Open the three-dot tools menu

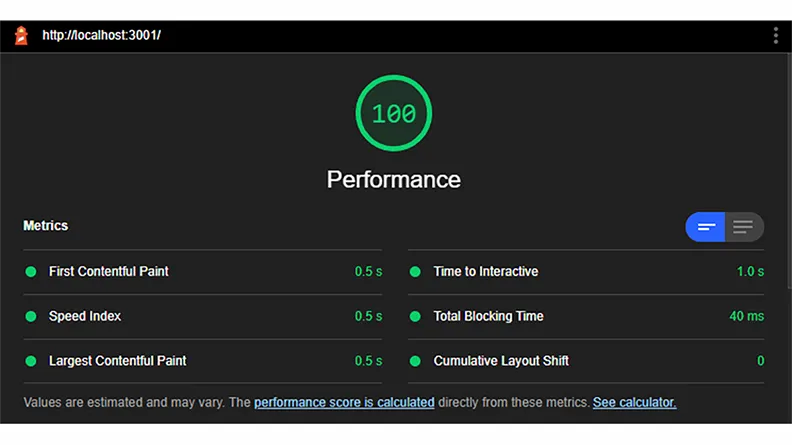coord(775,35)
